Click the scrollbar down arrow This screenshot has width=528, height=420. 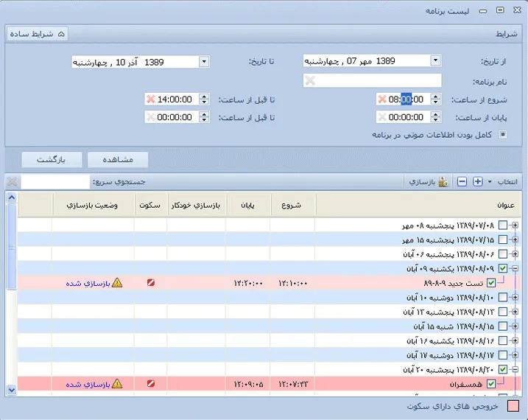tap(12, 390)
